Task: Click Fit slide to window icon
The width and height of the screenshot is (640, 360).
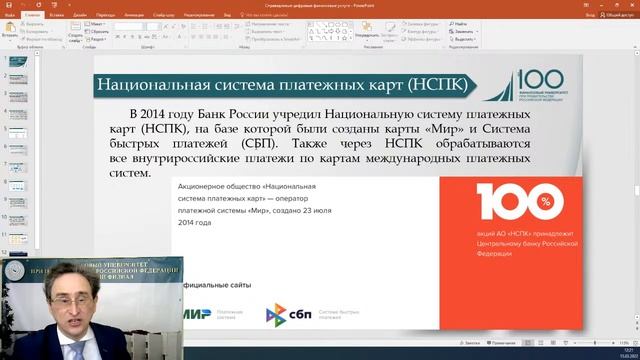Action: pos(636,343)
